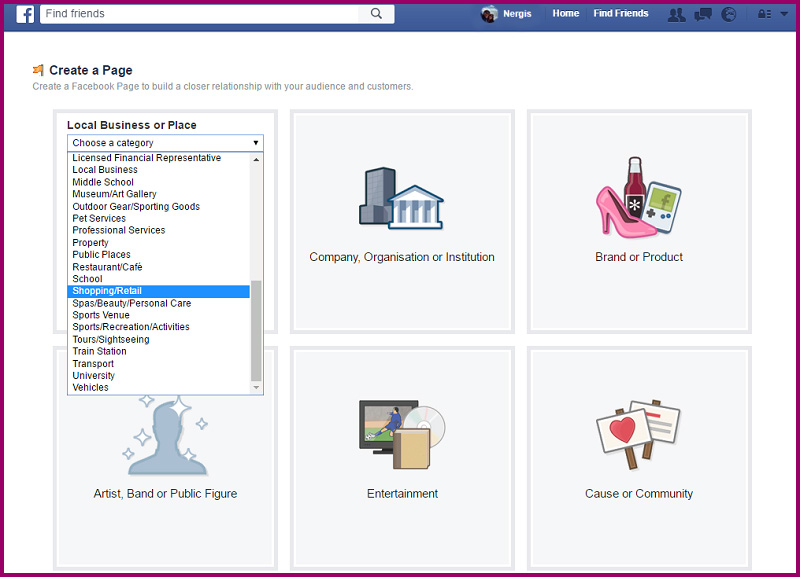Click the Local Business or Place heading
This screenshot has width=800, height=577.
coord(132,125)
